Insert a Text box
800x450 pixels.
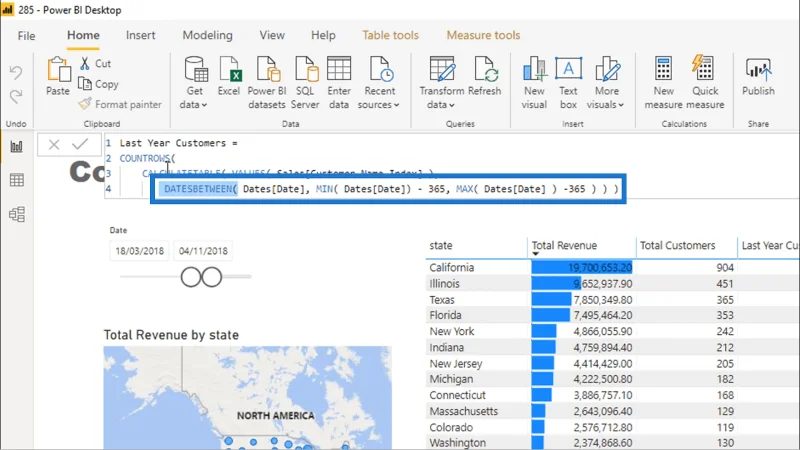click(568, 83)
